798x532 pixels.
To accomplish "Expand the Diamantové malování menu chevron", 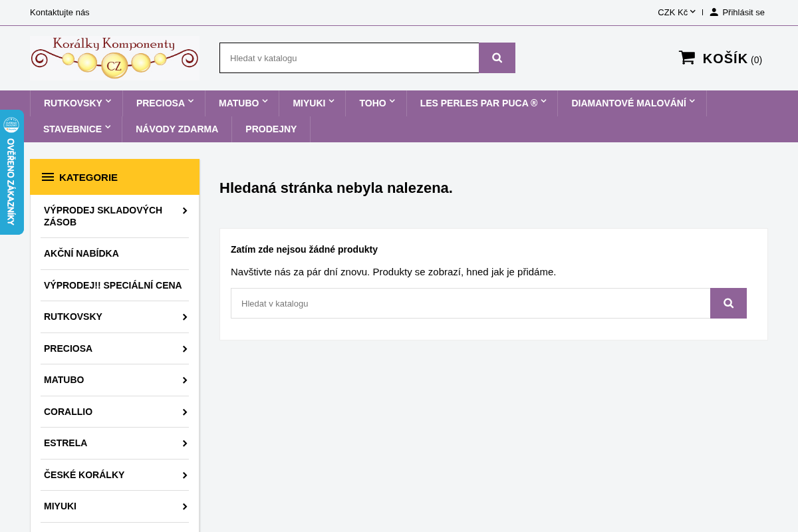I will pyautogui.click(x=692, y=101).
